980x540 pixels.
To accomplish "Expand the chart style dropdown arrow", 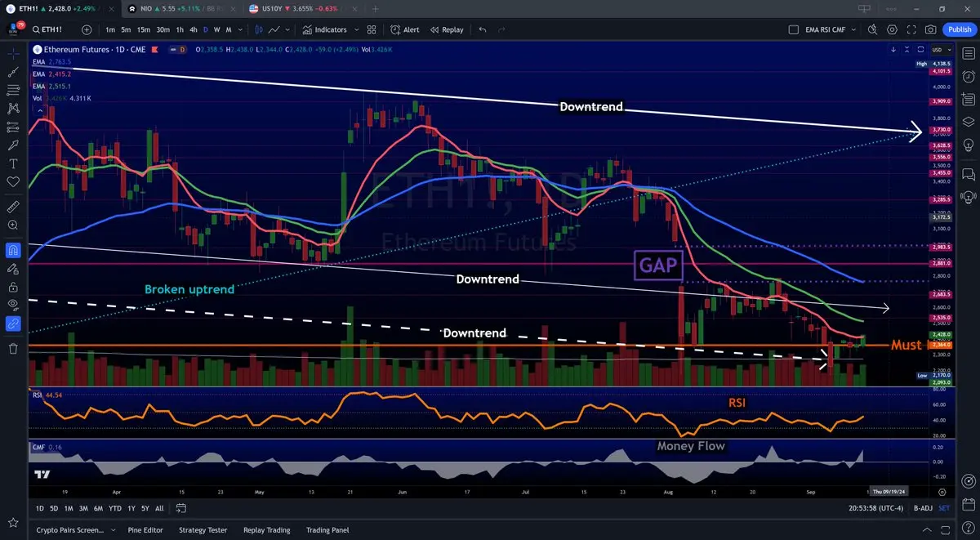I will click(289, 29).
